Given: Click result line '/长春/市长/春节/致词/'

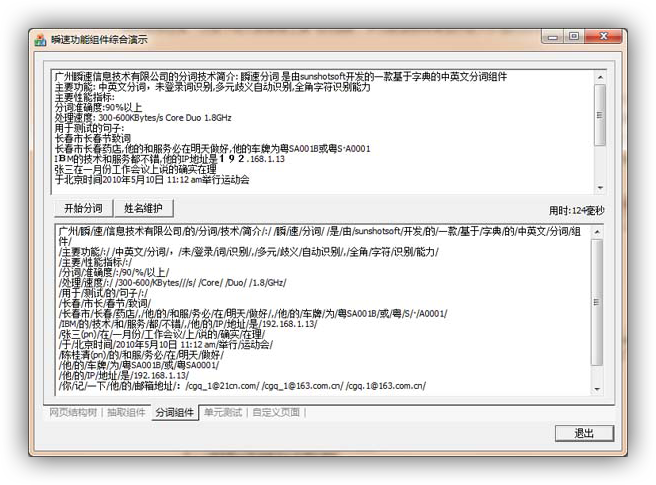Looking at the screenshot, I should pyautogui.click(x=105, y=303).
